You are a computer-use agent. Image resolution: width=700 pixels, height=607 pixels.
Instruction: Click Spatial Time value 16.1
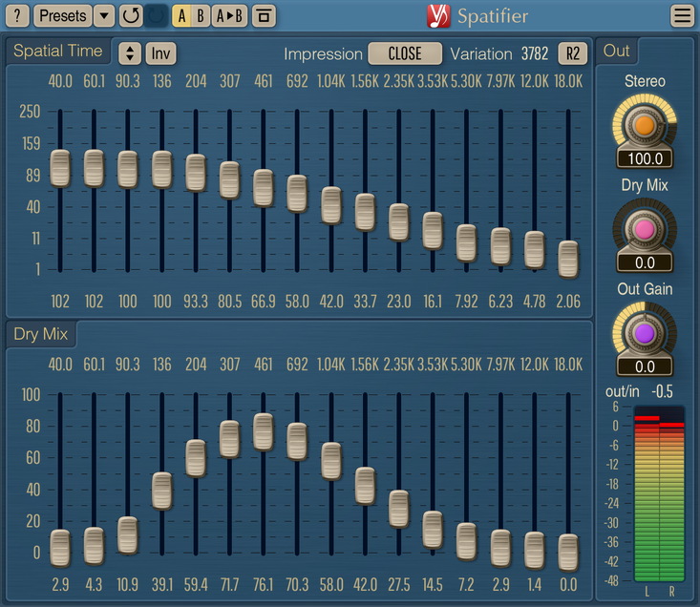pos(433,302)
